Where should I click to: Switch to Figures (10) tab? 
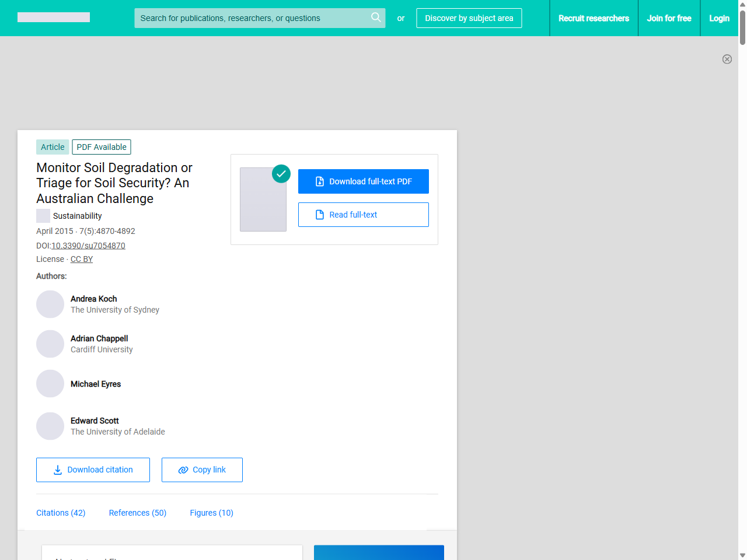(x=212, y=513)
